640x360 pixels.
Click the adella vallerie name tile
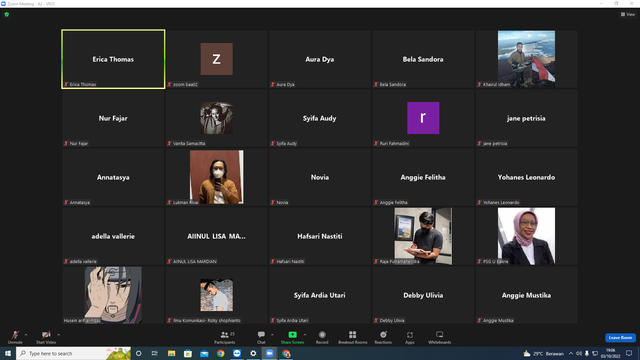[113, 236]
